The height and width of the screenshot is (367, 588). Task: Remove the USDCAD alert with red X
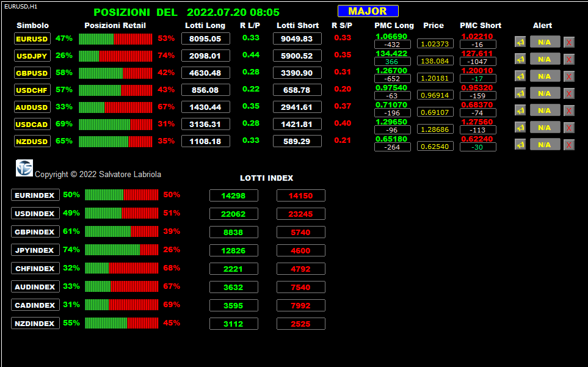tap(569, 128)
